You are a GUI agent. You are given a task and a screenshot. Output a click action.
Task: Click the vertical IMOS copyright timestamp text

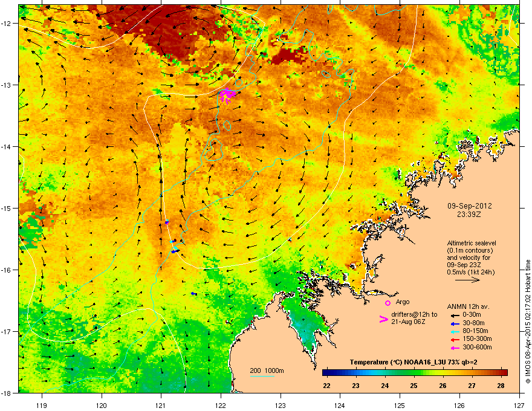[x=528, y=321]
